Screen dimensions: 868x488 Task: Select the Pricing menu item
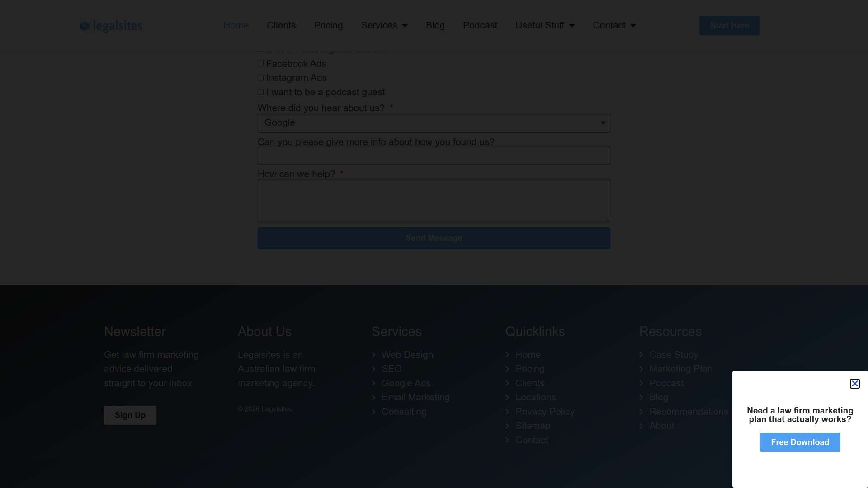(x=328, y=26)
